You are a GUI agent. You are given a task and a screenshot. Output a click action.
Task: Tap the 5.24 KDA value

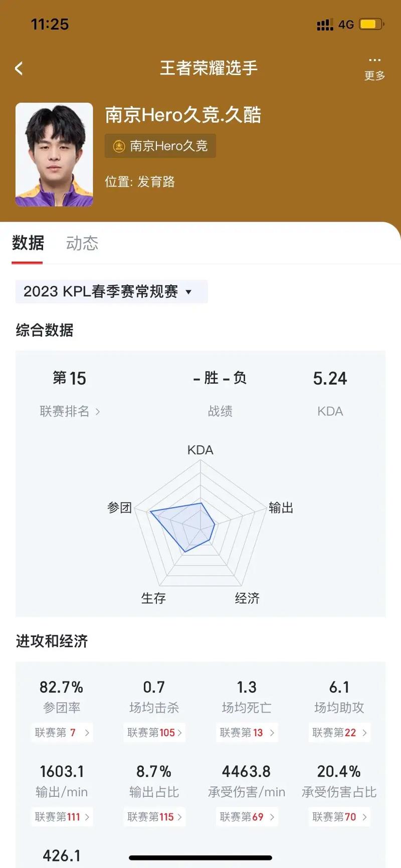(x=330, y=379)
